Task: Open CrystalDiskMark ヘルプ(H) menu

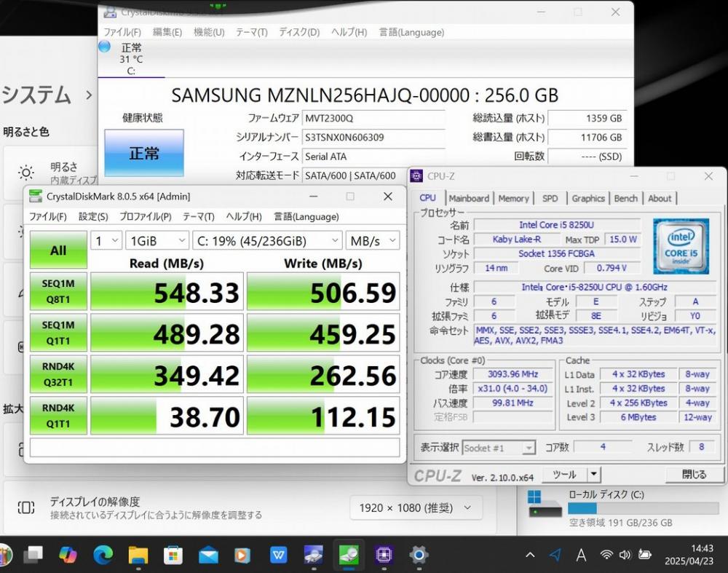Action: [244, 217]
